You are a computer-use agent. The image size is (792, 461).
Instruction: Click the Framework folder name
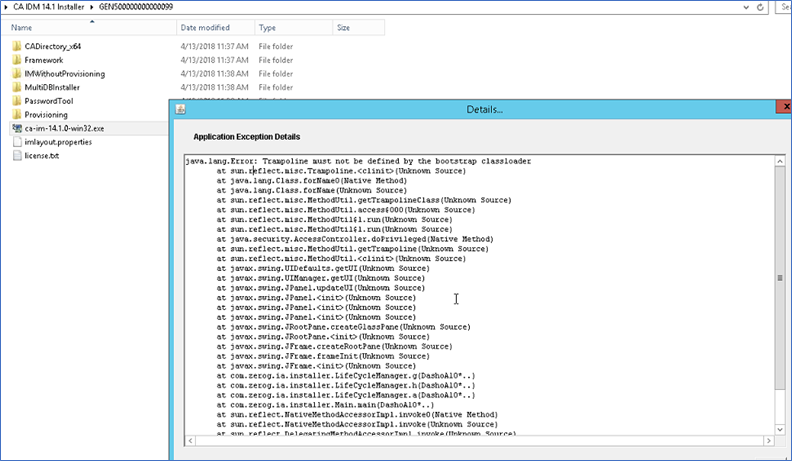click(x=44, y=60)
